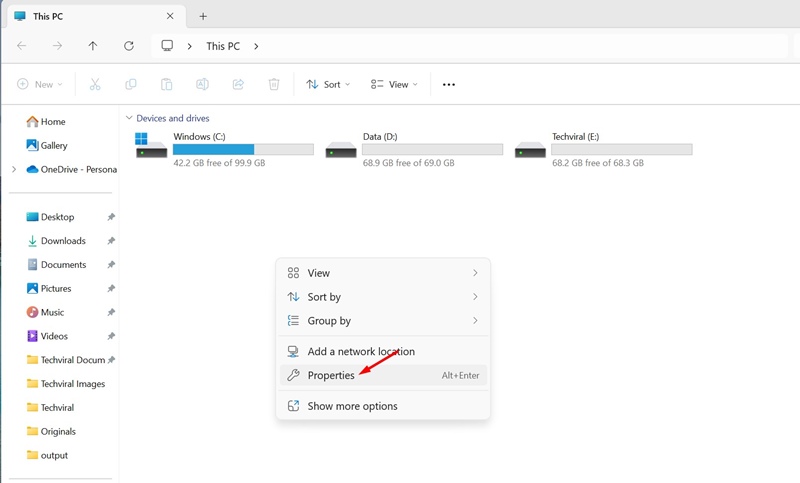Open Techviral Images folder in sidebar

tap(66, 384)
